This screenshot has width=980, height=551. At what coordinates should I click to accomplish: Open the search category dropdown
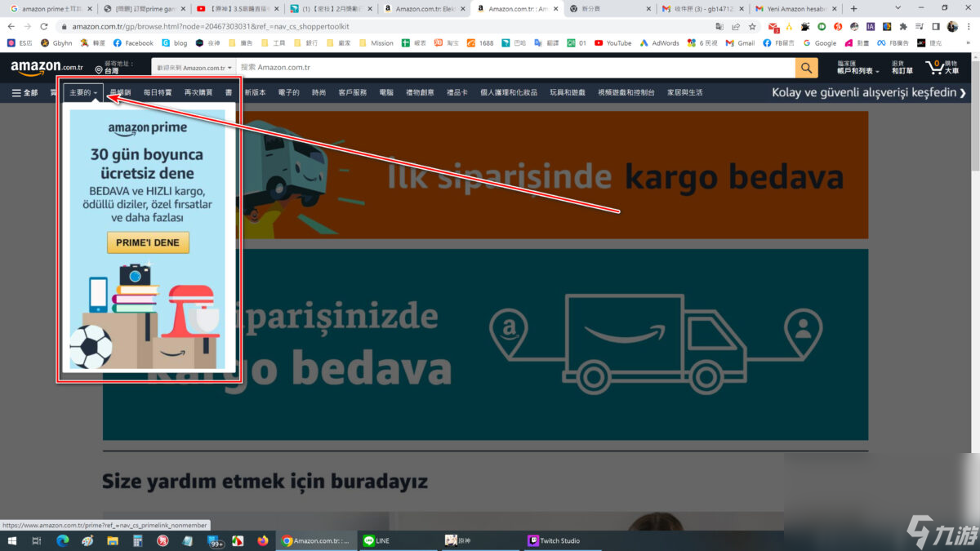[x=194, y=68]
